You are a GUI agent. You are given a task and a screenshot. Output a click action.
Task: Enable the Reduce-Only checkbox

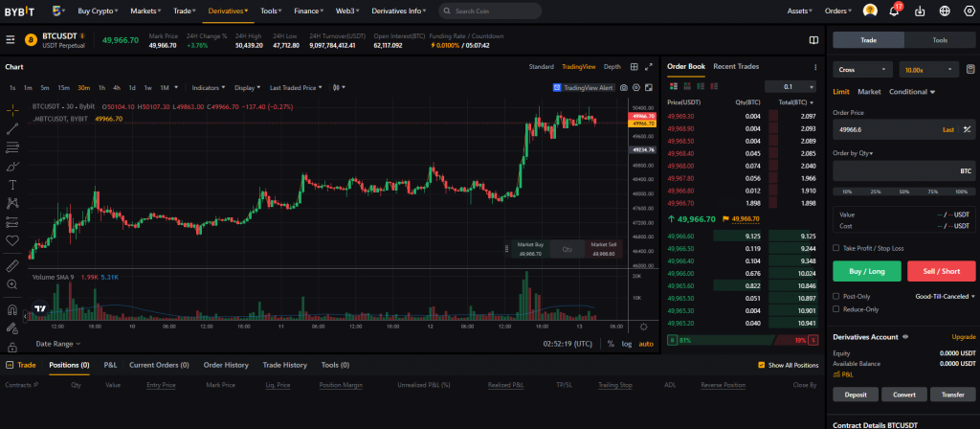[836, 309]
